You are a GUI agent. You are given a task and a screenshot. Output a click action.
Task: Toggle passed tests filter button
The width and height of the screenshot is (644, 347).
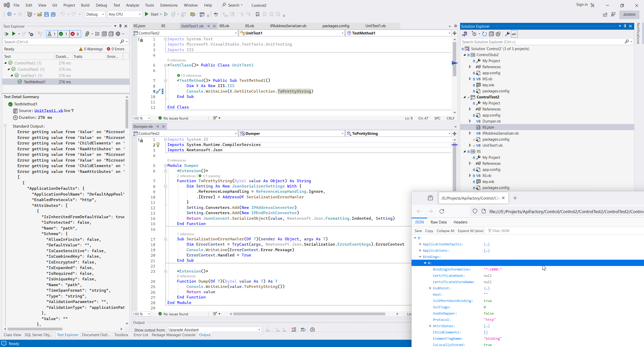63,34
